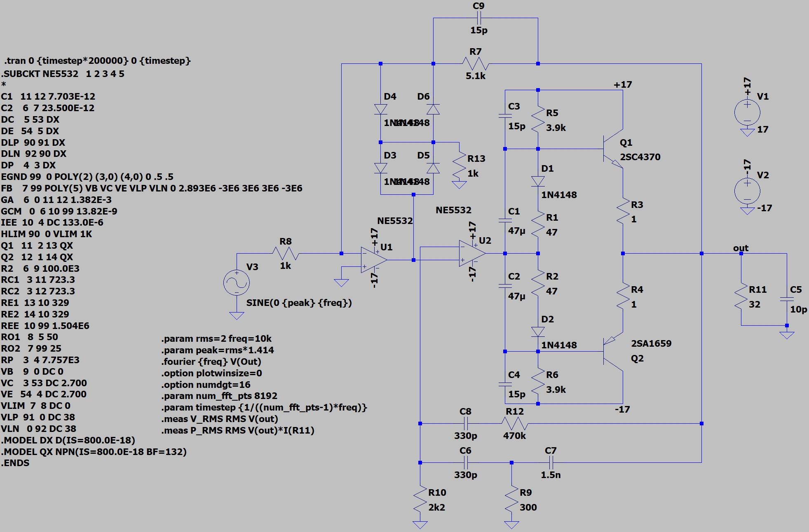Click the '.param rms=2 freq=10k' directive
Viewport: 809px width, 532px height.
(216, 338)
